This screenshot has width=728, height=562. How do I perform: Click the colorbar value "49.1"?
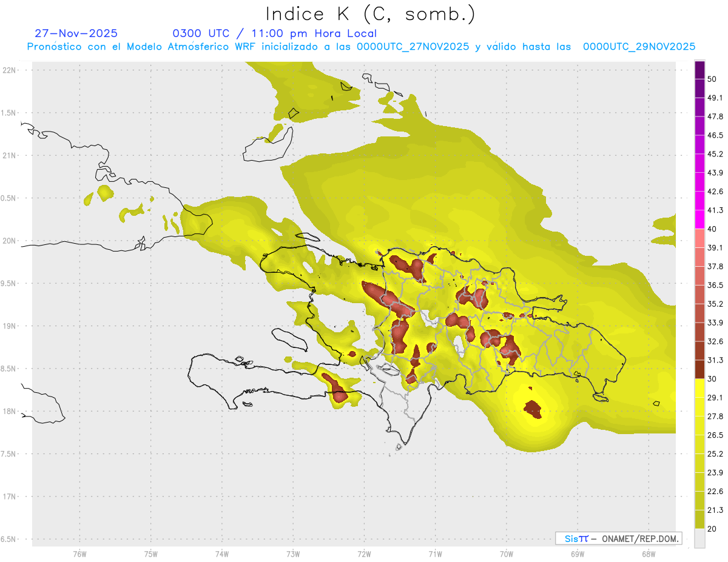[x=715, y=98]
